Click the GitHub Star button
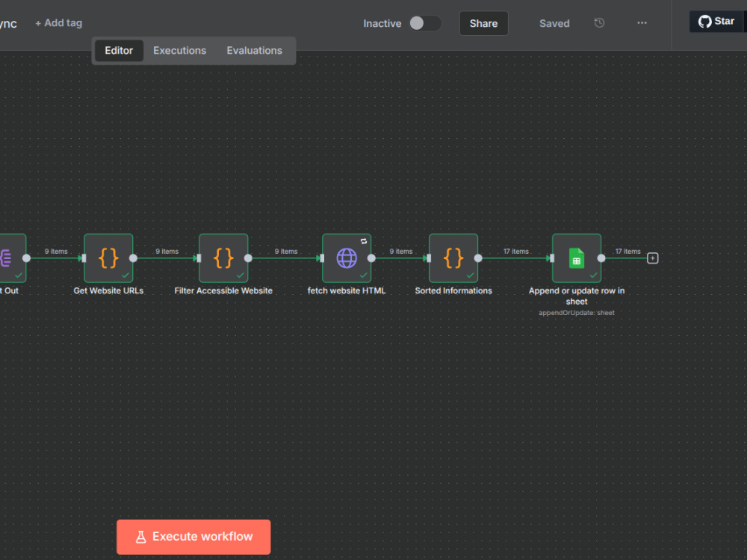Viewport: 747px width, 560px height. coord(716,22)
